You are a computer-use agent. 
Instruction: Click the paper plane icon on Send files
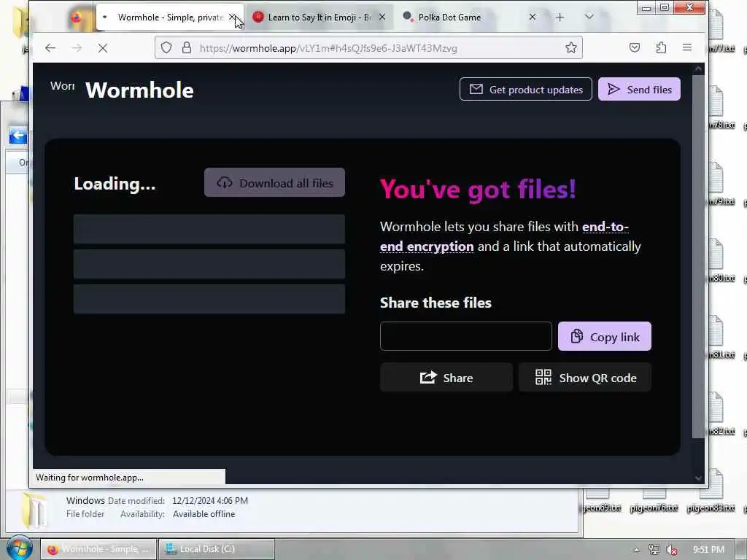[614, 89]
